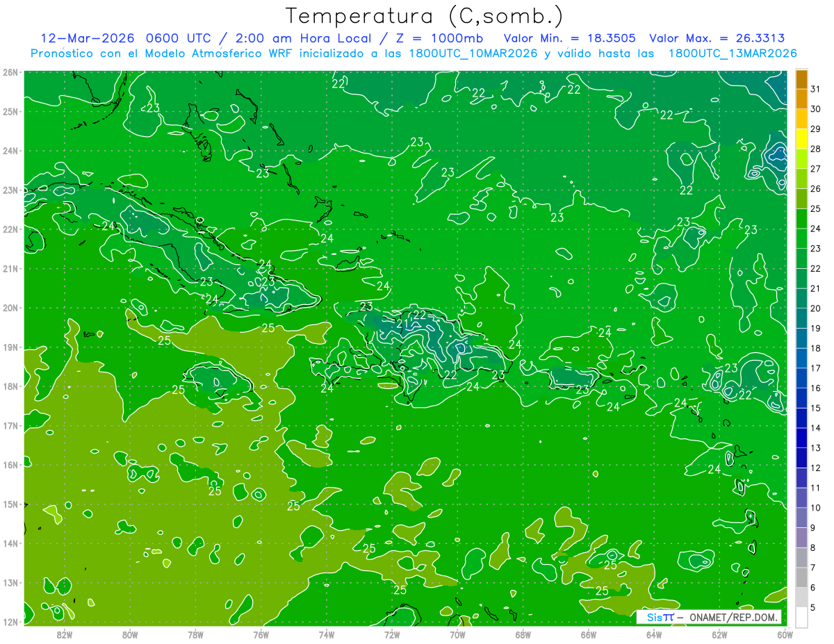This screenshot has width=834, height=644.
Task: Click the '23N' latitude axis label
Action: click(x=10, y=190)
